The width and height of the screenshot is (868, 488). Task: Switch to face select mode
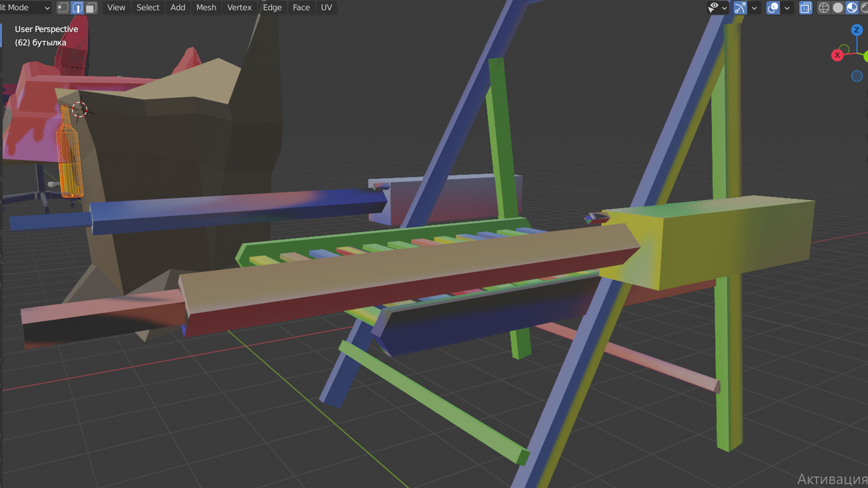[x=91, y=8]
